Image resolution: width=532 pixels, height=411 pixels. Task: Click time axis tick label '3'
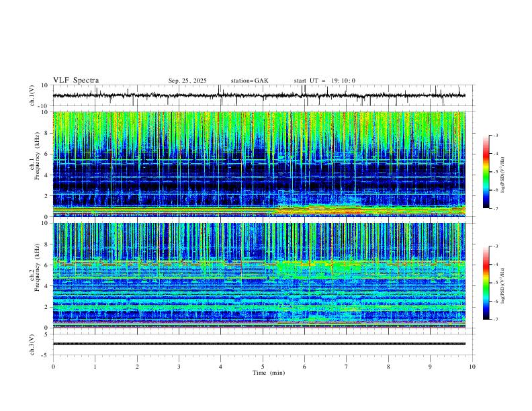pos(179,367)
